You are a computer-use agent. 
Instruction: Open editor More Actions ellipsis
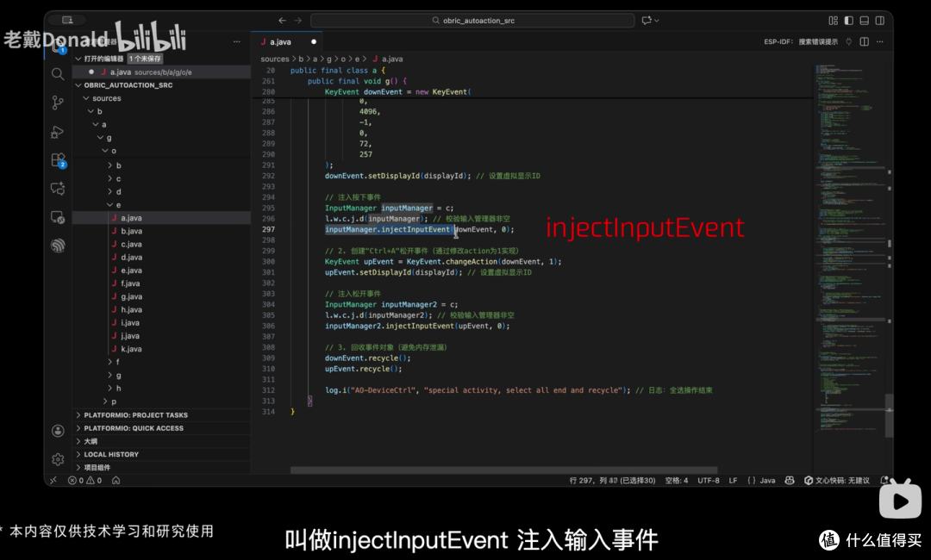(x=880, y=41)
